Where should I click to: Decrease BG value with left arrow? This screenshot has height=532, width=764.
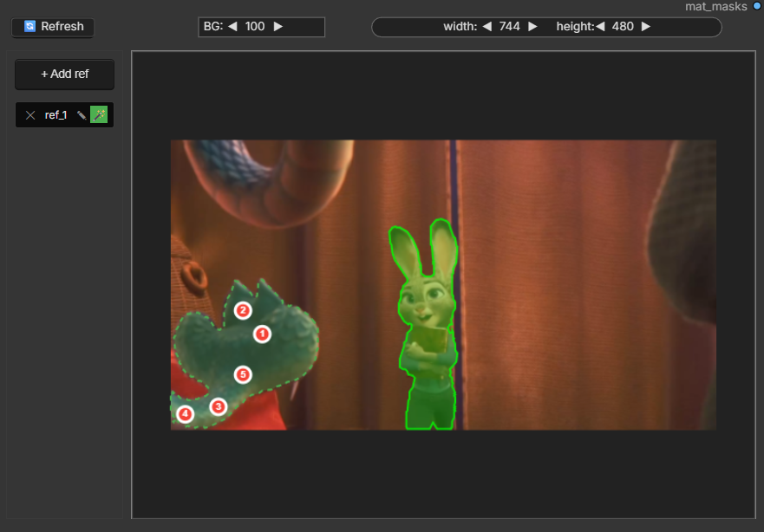tap(233, 26)
